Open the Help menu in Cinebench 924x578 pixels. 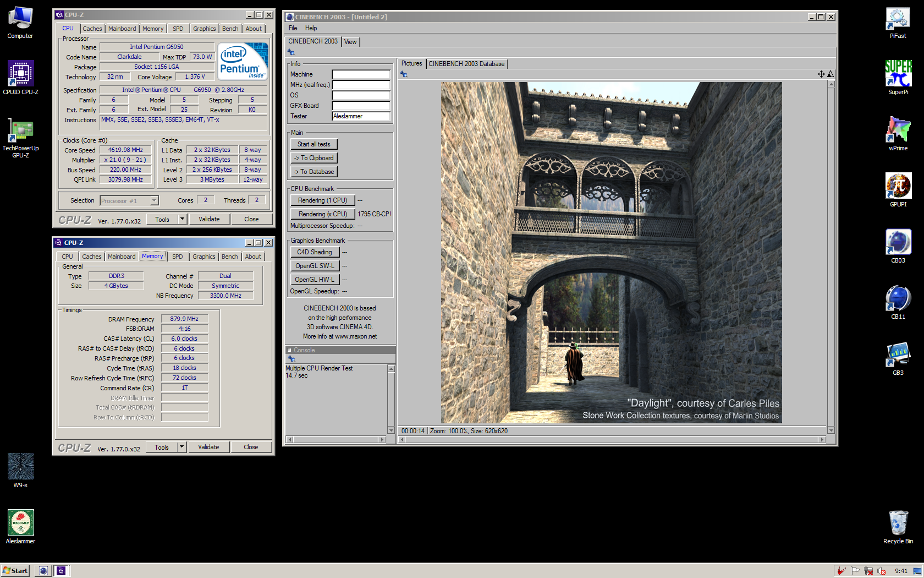311,28
